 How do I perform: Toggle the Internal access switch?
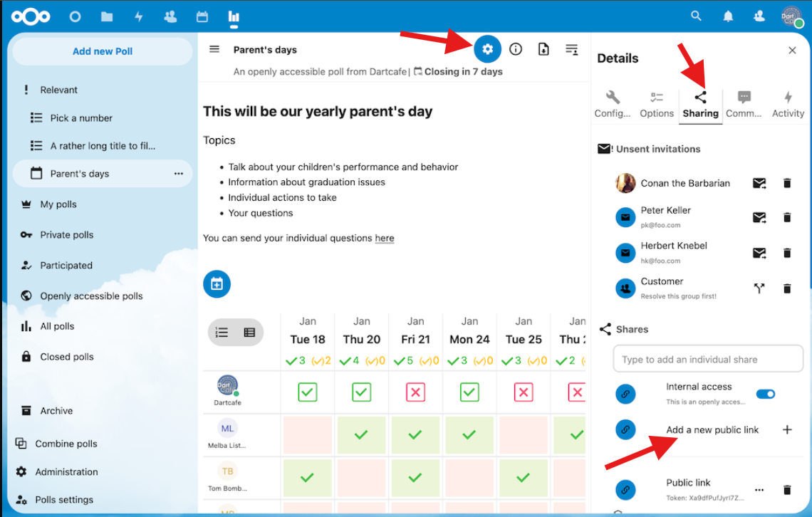766,394
